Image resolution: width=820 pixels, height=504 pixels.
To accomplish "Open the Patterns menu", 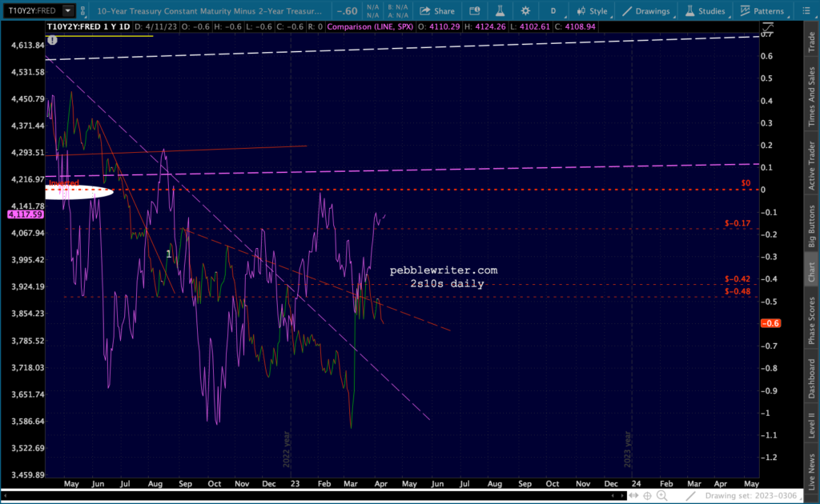I will 766,11.
